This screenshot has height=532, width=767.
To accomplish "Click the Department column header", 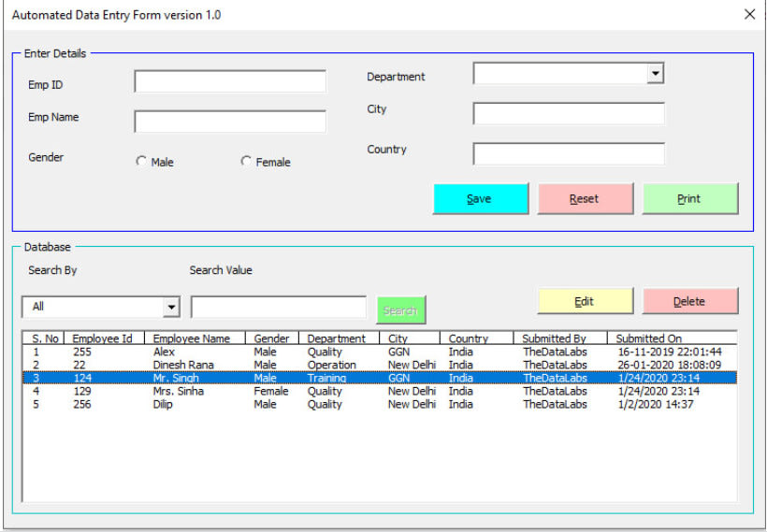I will tap(339, 338).
